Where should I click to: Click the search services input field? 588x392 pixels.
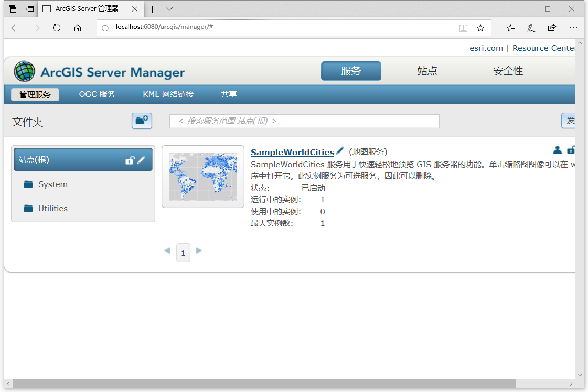304,121
